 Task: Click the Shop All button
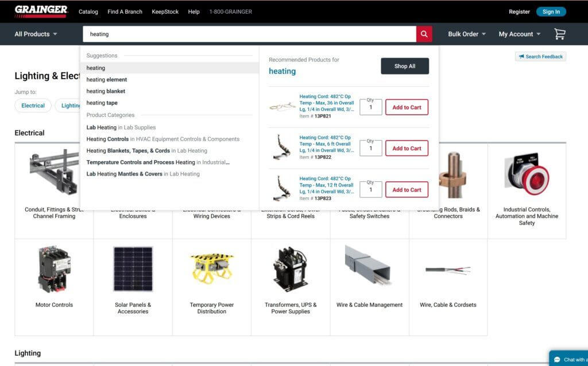(405, 66)
